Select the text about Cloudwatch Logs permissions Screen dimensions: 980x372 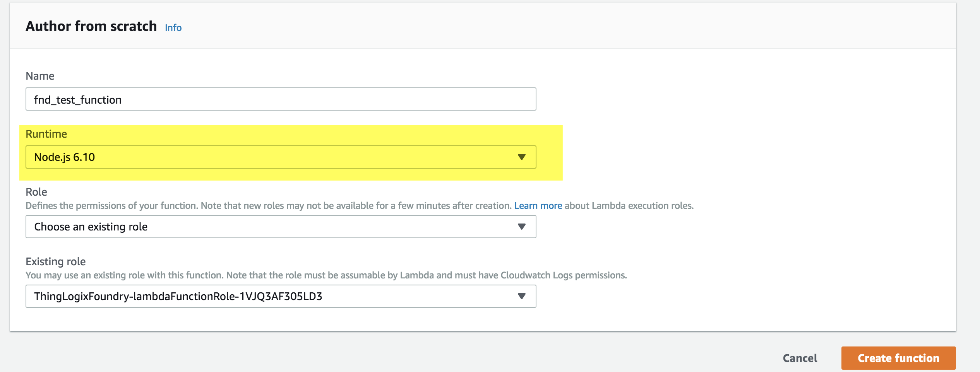pos(326,275)
